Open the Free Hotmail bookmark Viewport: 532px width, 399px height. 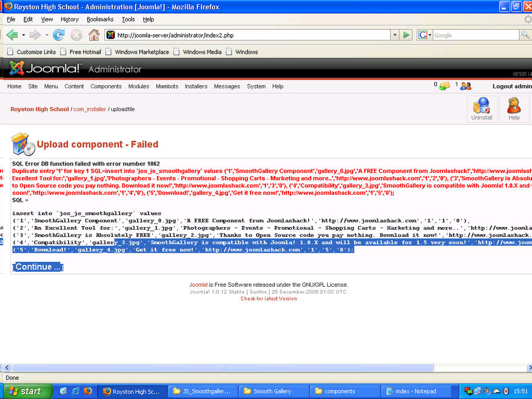(x=81, y=52)
